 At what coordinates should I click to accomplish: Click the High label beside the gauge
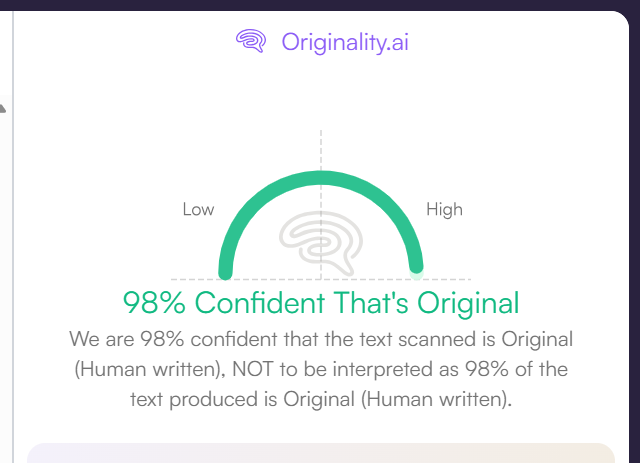(x=444, y=210)
